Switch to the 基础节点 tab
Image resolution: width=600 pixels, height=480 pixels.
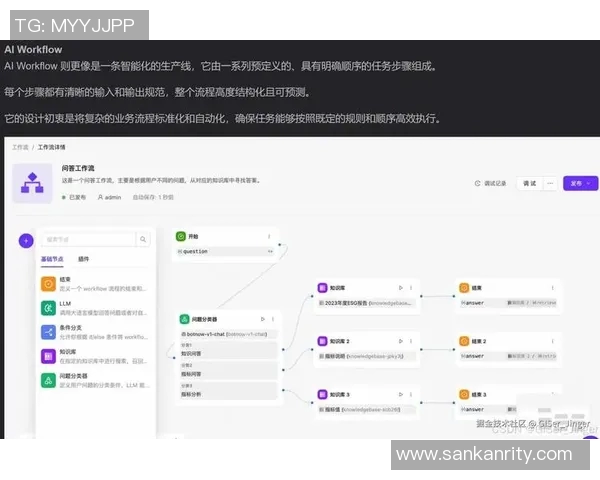tap(52, 259)
